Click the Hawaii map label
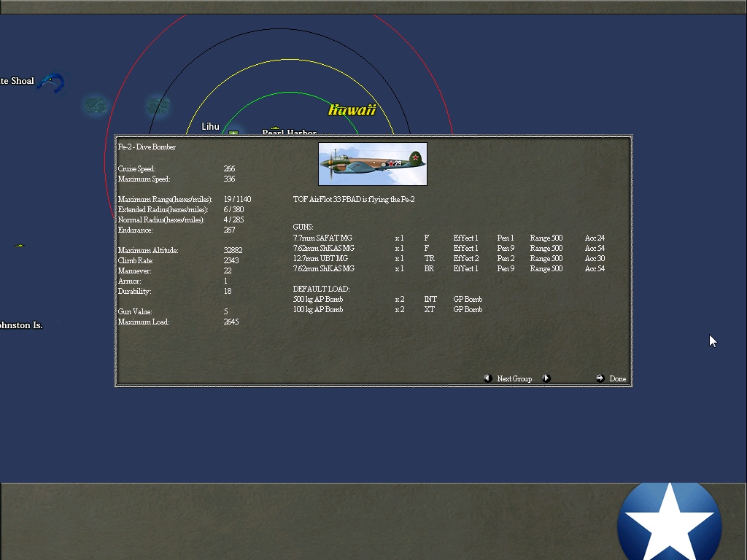Image resolution: width=747 pixels, height=560 pixels. 352,110
